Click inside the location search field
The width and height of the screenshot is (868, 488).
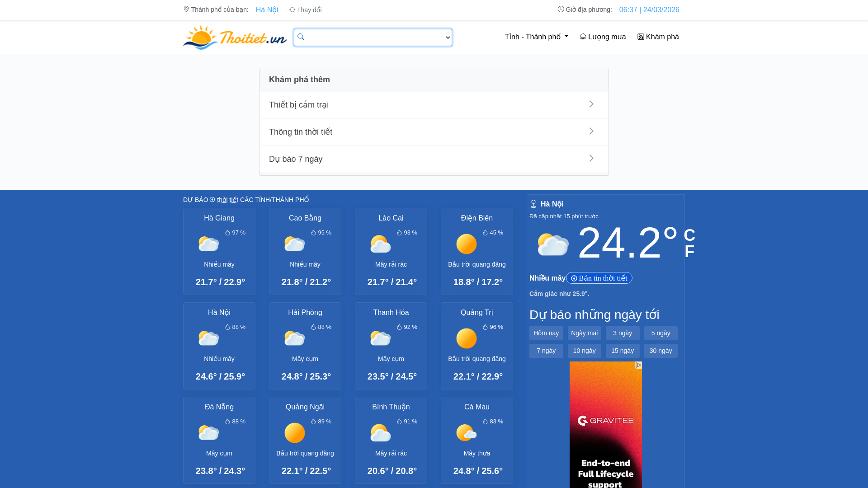(373, 38)
